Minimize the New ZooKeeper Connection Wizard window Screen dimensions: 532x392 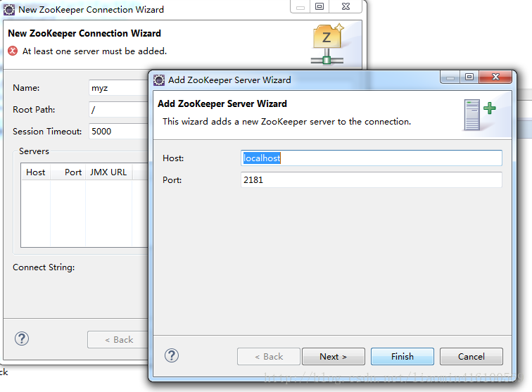tap(300, 6)
